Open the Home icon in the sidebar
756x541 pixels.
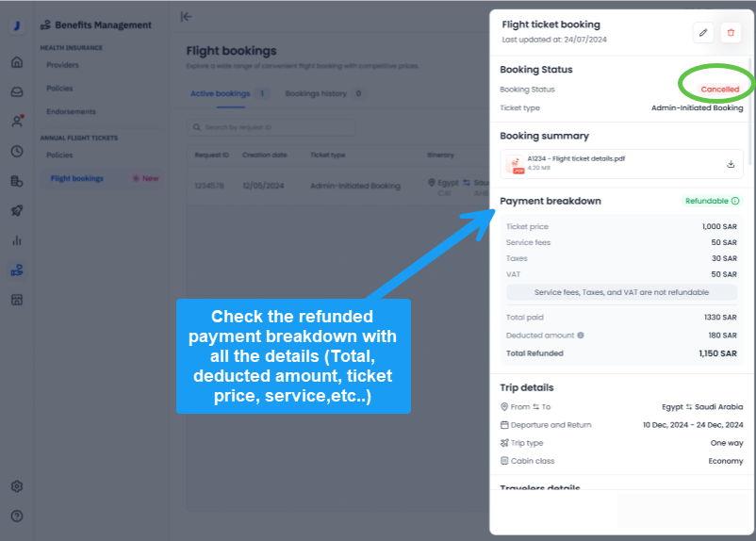coord(17,62)
